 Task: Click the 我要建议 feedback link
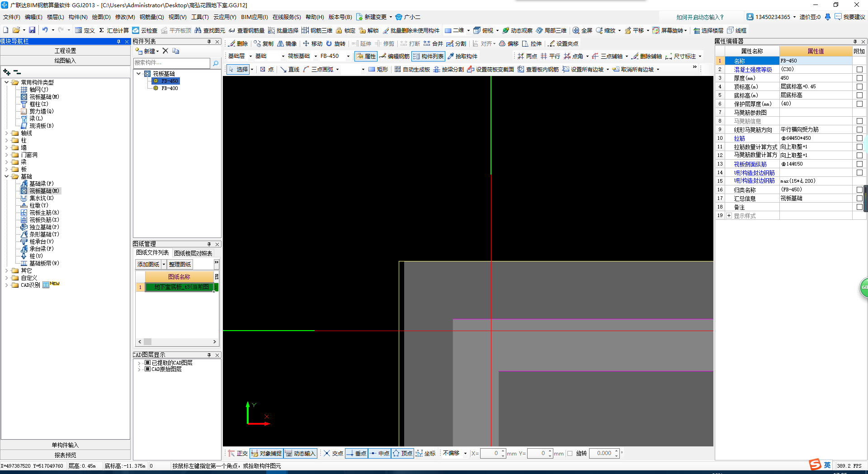click(850, 17)
